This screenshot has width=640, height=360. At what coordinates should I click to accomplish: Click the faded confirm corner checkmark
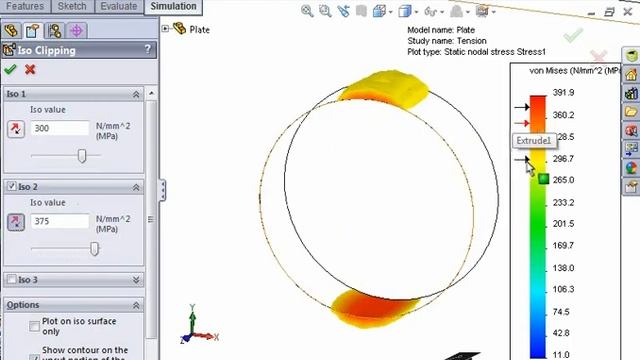[573, 35]
